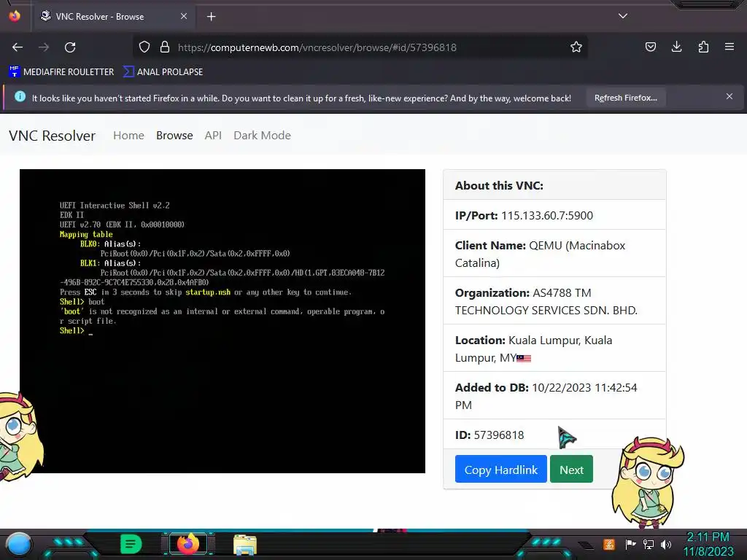The image size is (747, 560).
Task: Open the API nav item
Action: point(213,136)
